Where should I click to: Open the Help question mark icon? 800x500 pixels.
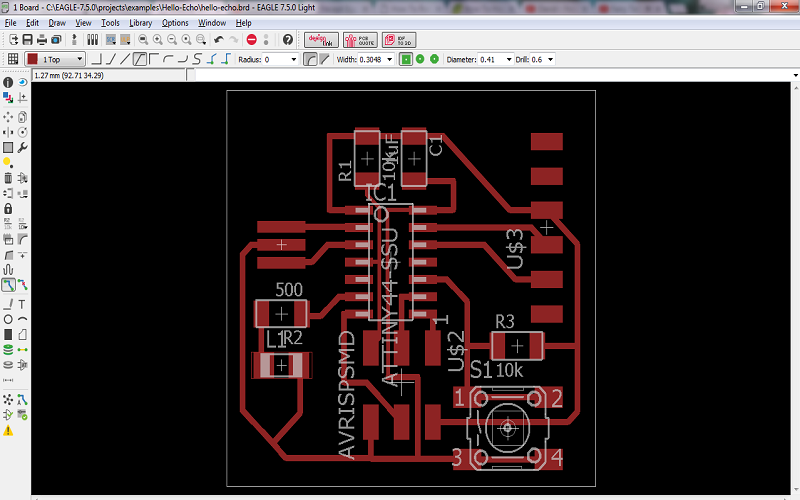click(x=288, y=40)
